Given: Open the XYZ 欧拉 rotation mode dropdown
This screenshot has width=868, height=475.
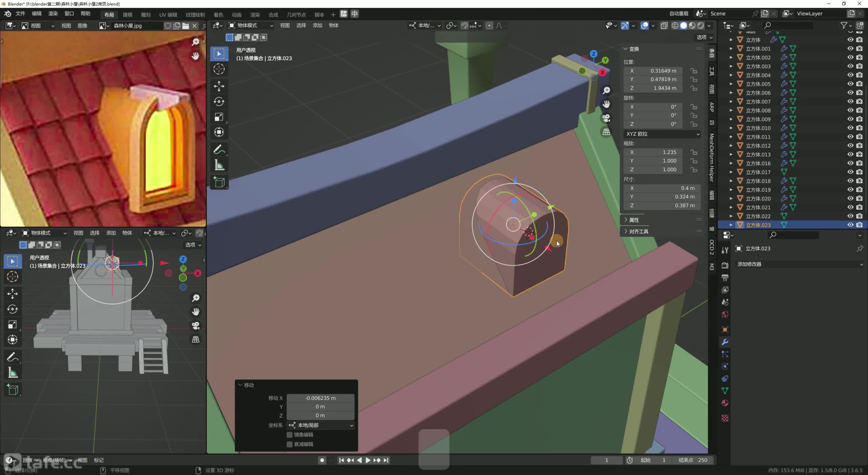Looking at the screenshot, I should [x=662, y=134].
